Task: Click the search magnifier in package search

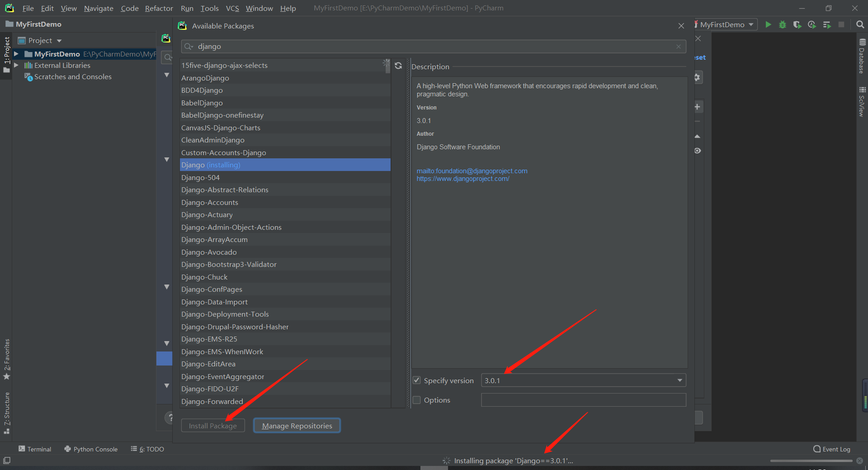Action: pos(189,47)
